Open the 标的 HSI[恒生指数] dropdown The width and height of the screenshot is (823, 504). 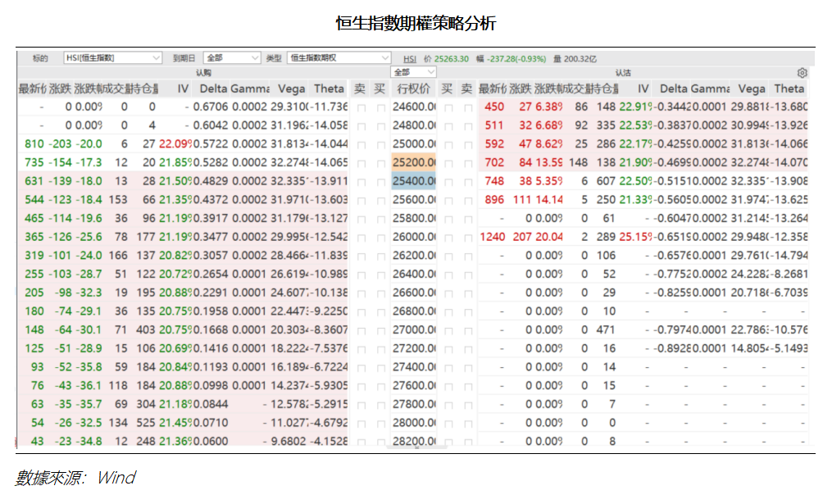point(112,57)
